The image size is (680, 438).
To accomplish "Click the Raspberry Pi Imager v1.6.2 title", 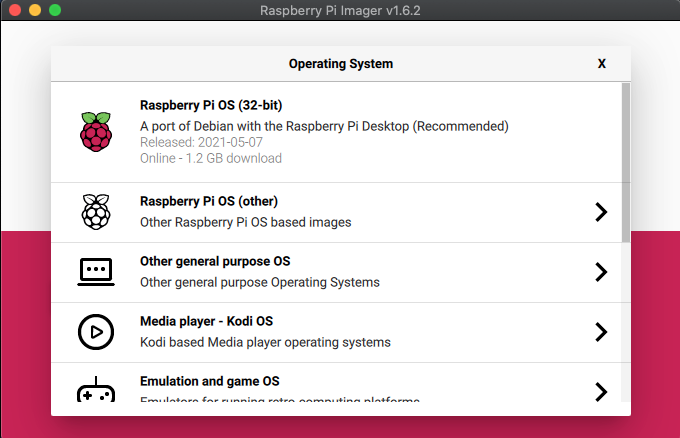I will tap(340, 10).
